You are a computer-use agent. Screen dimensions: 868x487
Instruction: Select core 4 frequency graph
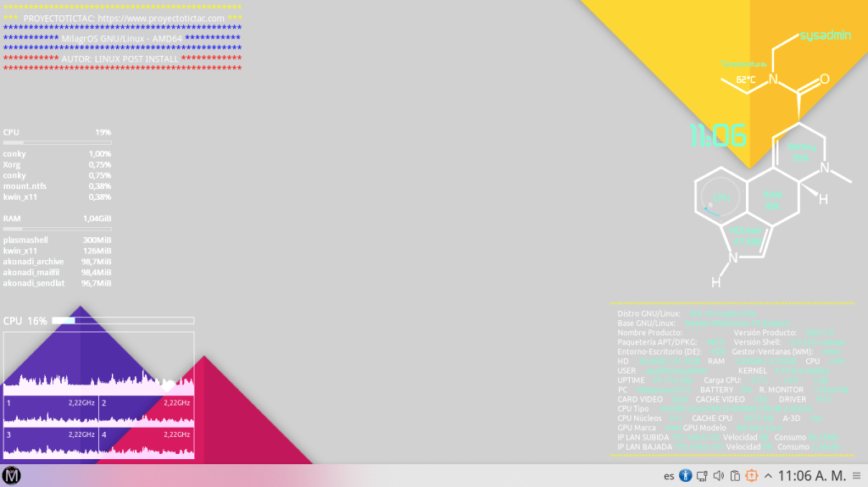point(146,444)
